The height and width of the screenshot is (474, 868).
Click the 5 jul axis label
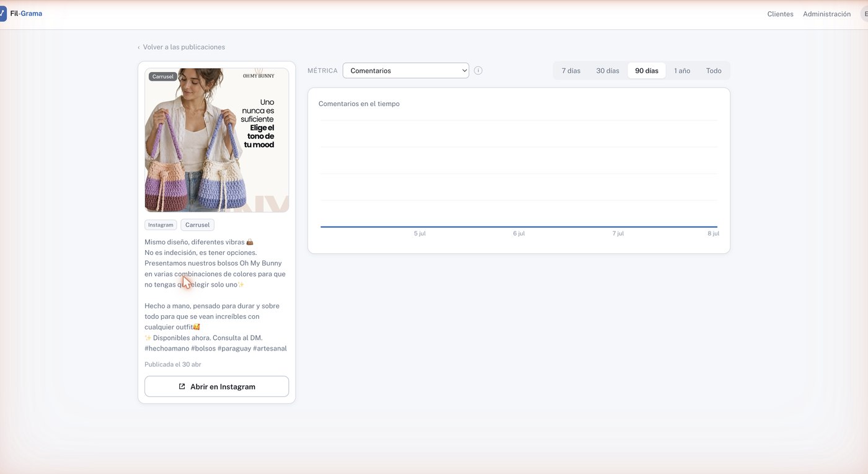[420, 234]
